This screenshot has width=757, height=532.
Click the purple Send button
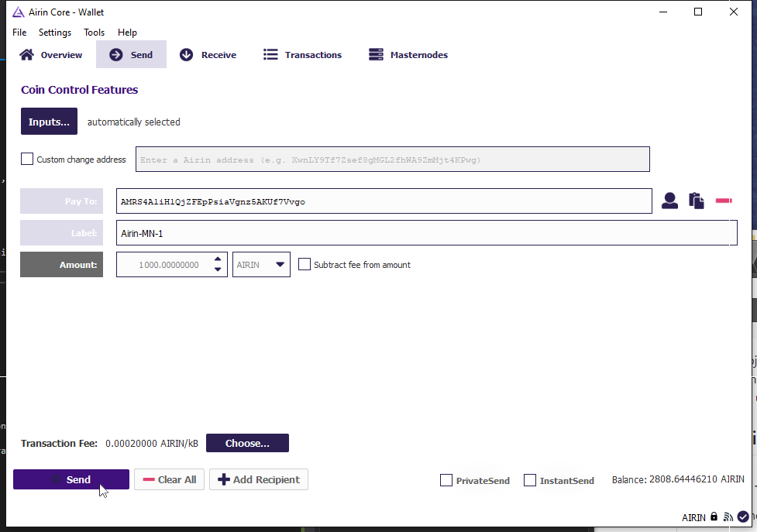pos(71,479)
